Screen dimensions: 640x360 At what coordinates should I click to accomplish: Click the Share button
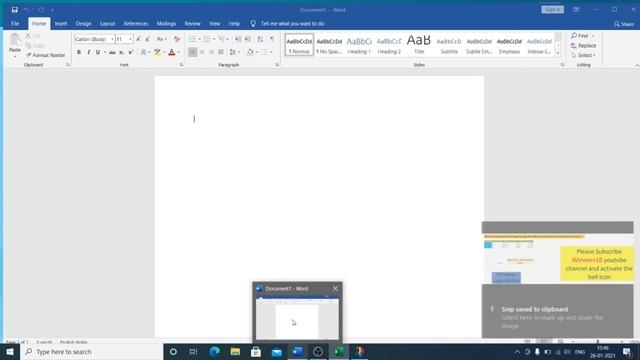tap(624, 24)
